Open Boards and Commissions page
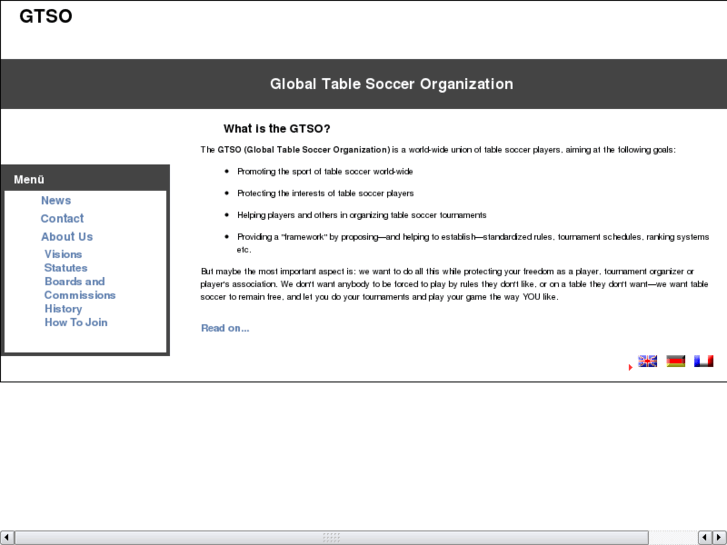727x545 pixels. [80, 288]
